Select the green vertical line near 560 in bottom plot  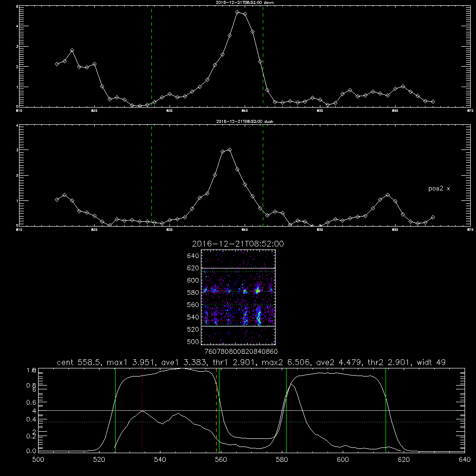219,410
